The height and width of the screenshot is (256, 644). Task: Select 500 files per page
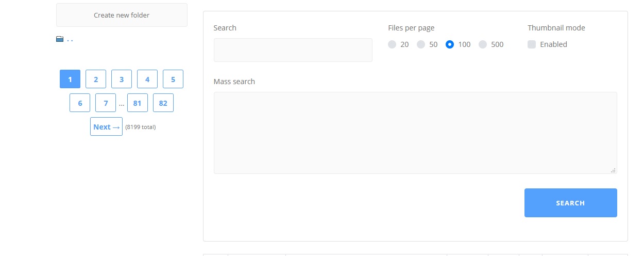click(x=483, y=44)
